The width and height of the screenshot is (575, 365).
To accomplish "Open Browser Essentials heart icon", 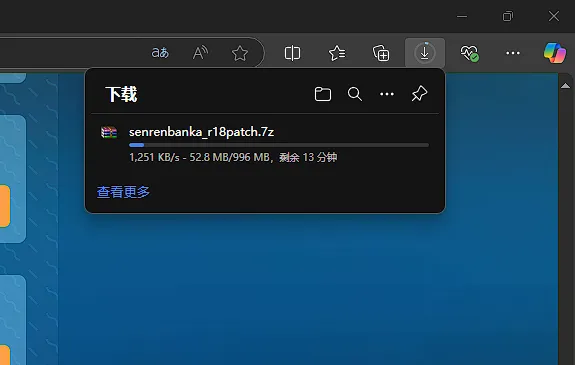I will [469, 53].
